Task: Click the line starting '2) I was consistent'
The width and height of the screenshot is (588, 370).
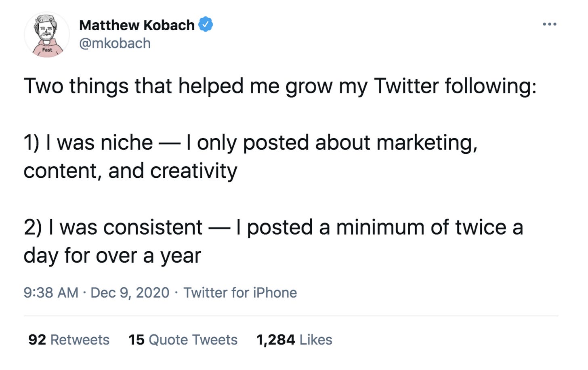Action: 273,227
